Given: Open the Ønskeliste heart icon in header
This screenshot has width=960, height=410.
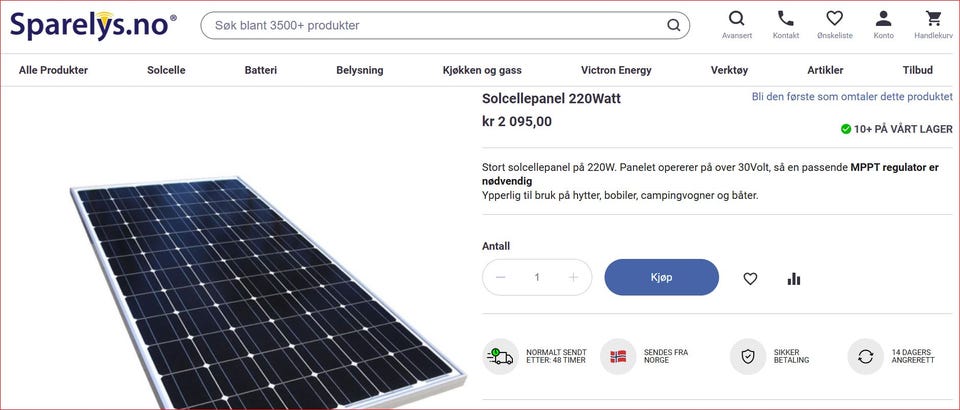Looking at the screenshot, I should [834, 19].
